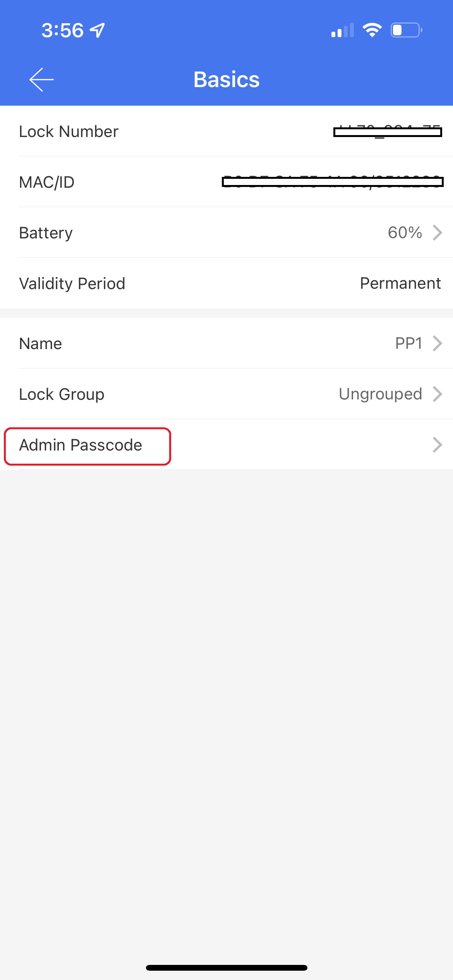
Task: Select the Admin Passcode row label
Action: pyautogui.click(x=81, y=445)
